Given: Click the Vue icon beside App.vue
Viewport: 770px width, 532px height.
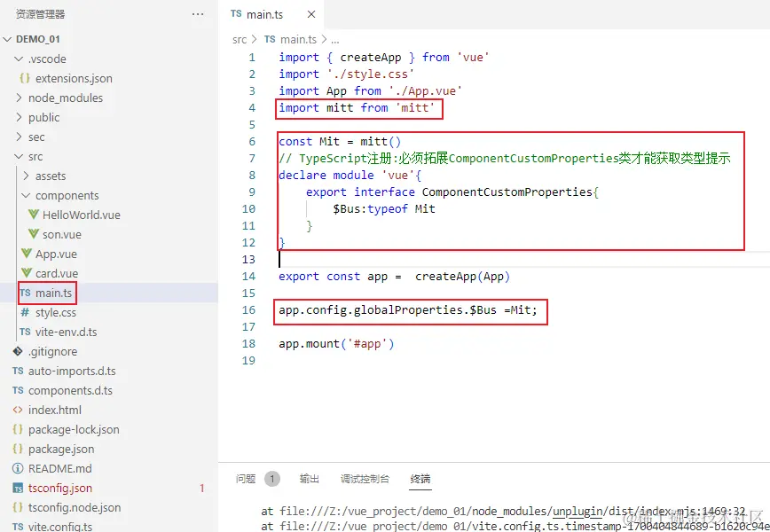Looking at the screenshot, I should (x=27, y=254).
